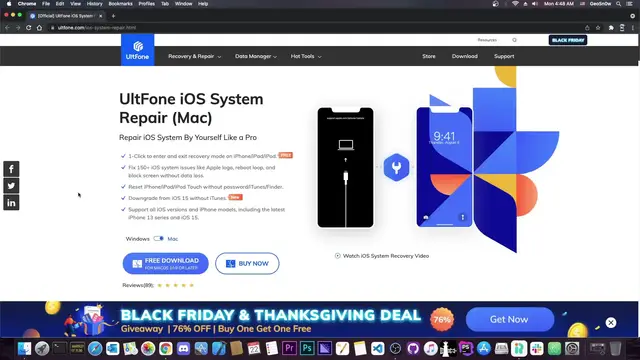Open the Store nav item
640x360 pixels.
click(429, 56)
